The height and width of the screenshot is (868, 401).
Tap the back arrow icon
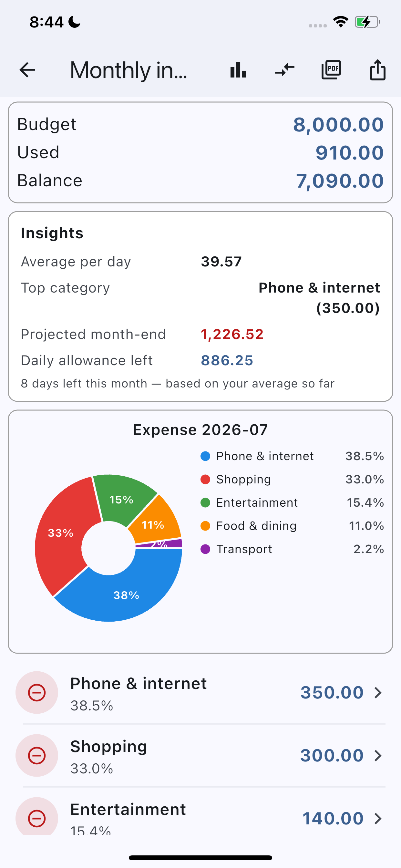coord(27,70)
